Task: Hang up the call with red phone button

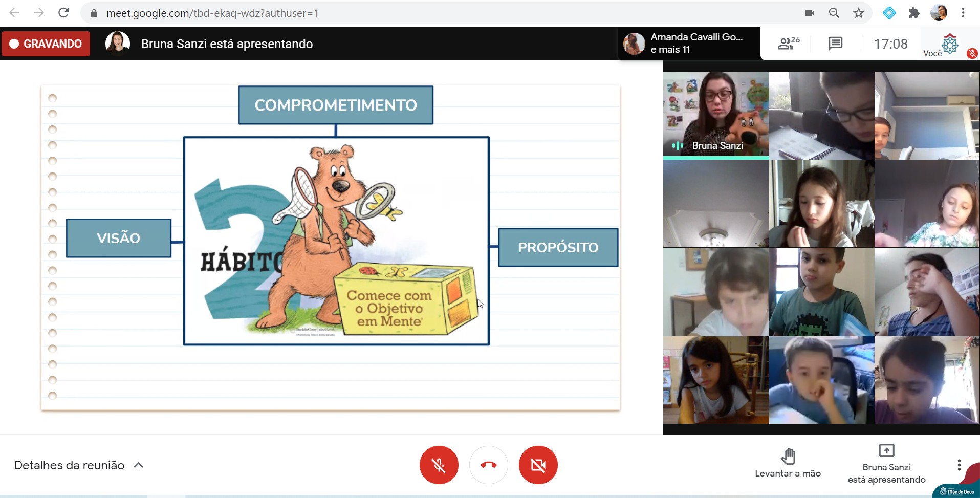Action: [x=488, y=465]
